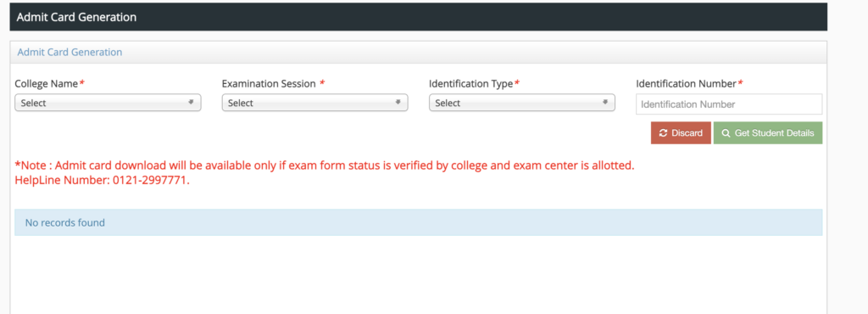Click the arrow on Examination Session select box
Image resolution: width=868 pixels, height=314 pixels.
point(398,103)
